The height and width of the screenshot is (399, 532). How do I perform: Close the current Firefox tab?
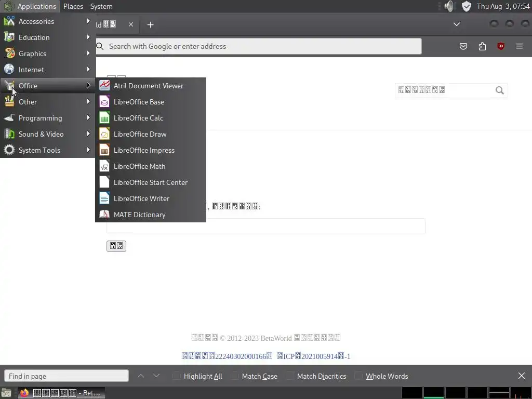click(x=131, y=24)
